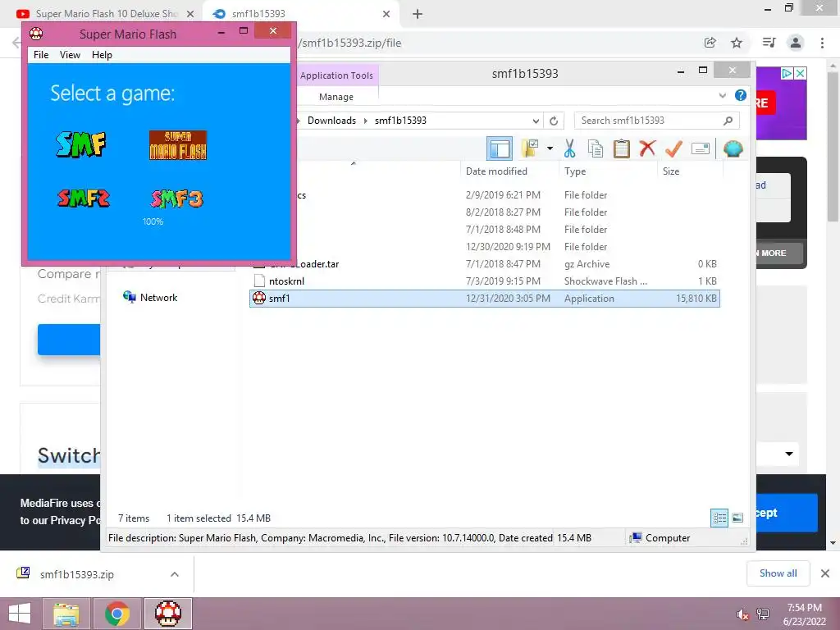The height and width of the screenshot is (630, 840).
Task: Open the Manage ribbon tab
Action: point(336,97)
